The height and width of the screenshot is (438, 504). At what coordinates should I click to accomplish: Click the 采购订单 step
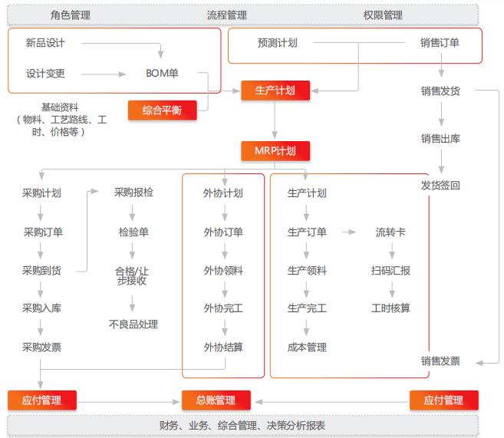(x=43, y=232)
